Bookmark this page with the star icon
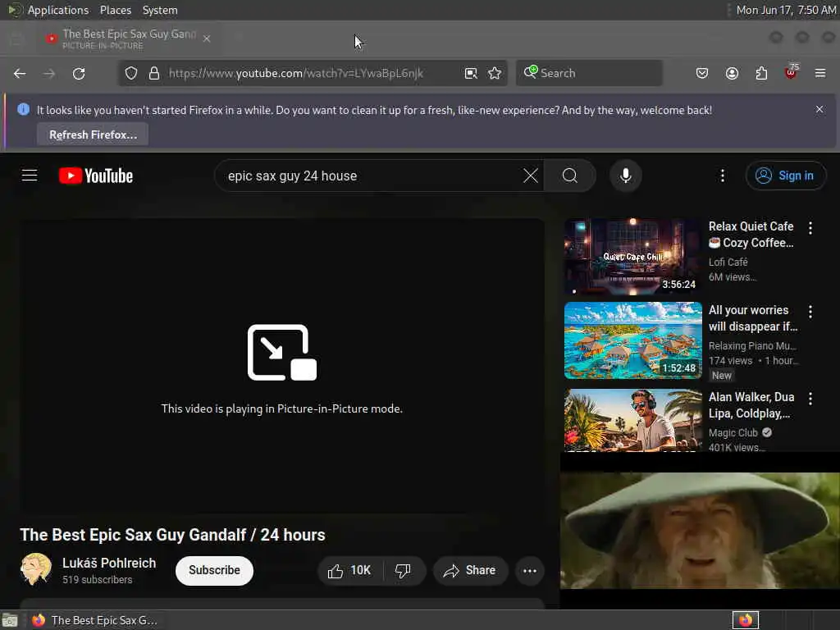This screenshot has width=840, height=630. pyautogui.click(x=495, y=73)
